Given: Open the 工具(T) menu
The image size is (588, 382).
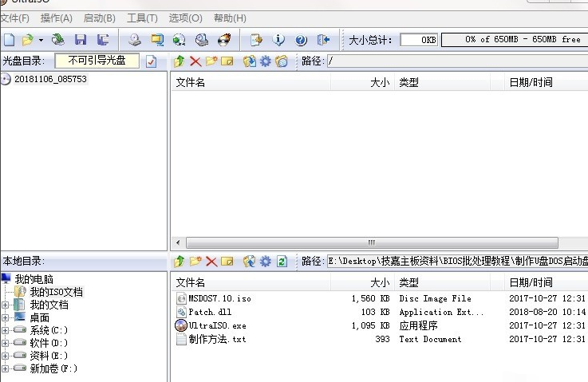Looking at the screenshot, I should click(142, 18).
